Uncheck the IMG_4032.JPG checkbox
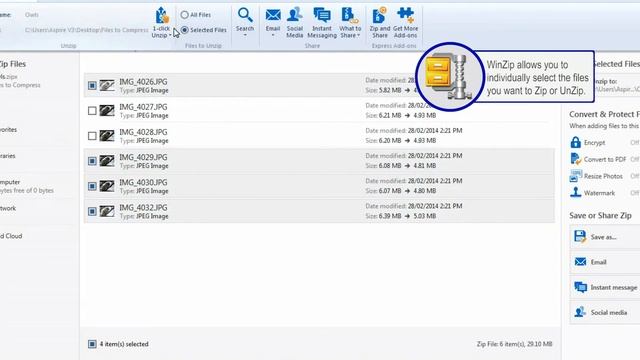Screen dimensions: 640x360 pos(92,211)
